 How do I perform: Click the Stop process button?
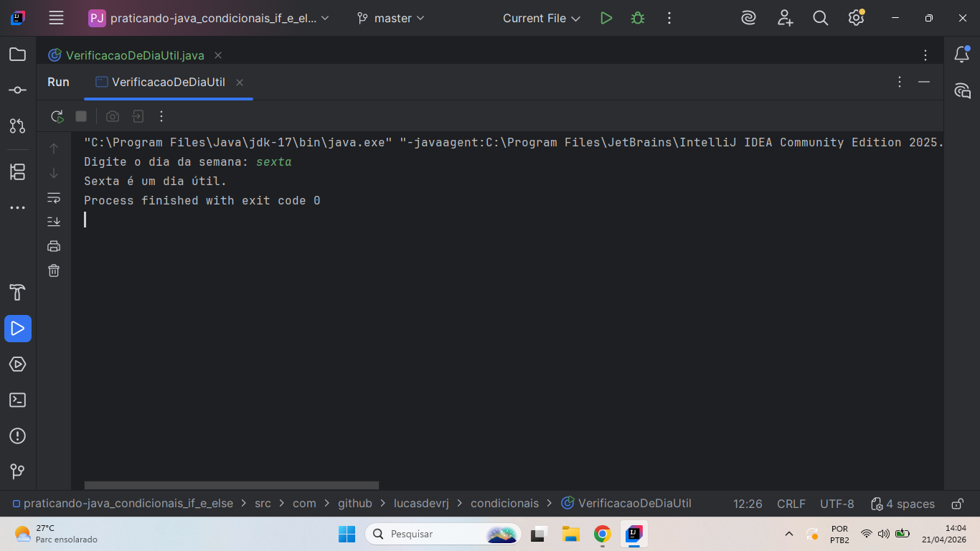(81, 116)
